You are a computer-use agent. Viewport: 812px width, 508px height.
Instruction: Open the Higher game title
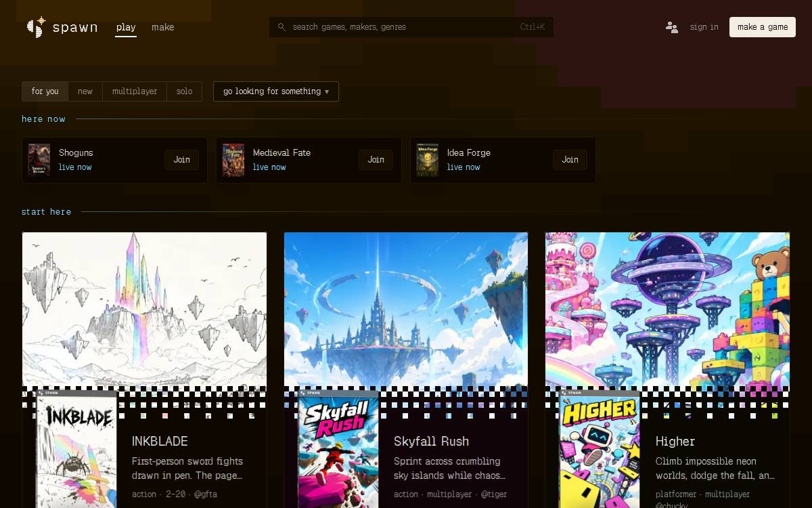[x=675, y=442]
